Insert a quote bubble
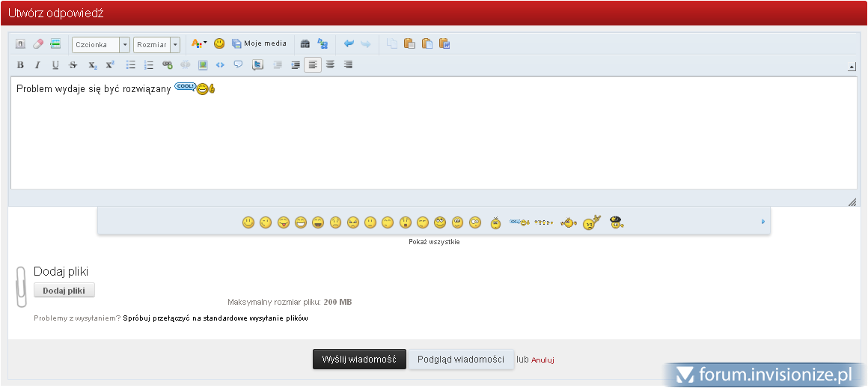This screenshot has height=388, width=868. point(238,65)
